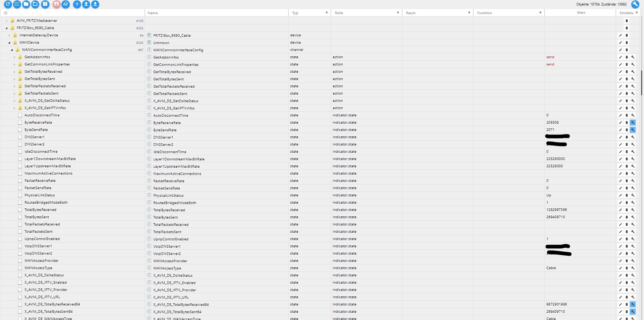This screenshot has width=644, height=320.
Task: Click the X_AVM_DE_TotalBytesReceived64 value 9872901988
Action: pyautogui.click(x=556, y=304)
